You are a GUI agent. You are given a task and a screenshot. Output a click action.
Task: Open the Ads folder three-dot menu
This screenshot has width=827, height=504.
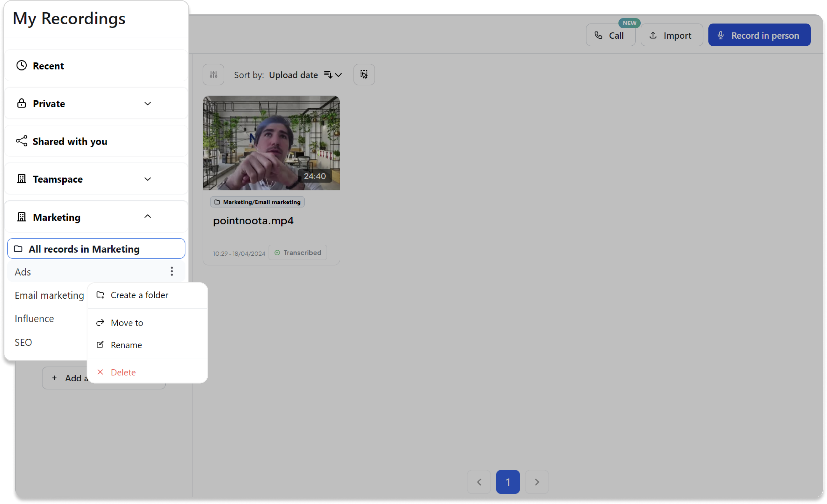click(172, 271)
